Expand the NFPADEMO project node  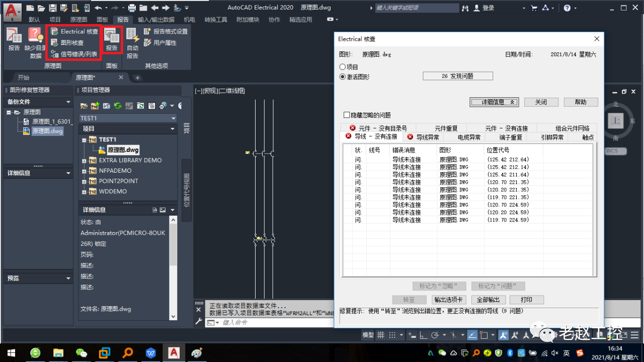84,171
